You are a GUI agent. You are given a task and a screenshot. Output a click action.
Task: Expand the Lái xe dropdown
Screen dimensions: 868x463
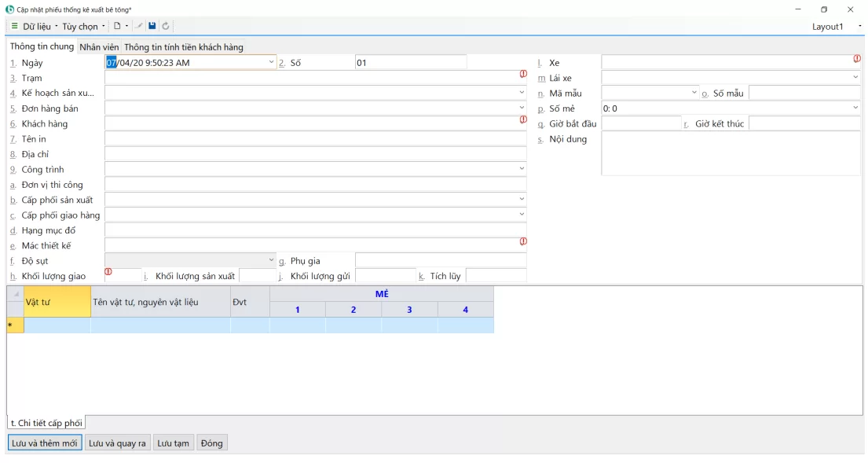point(855,78)
